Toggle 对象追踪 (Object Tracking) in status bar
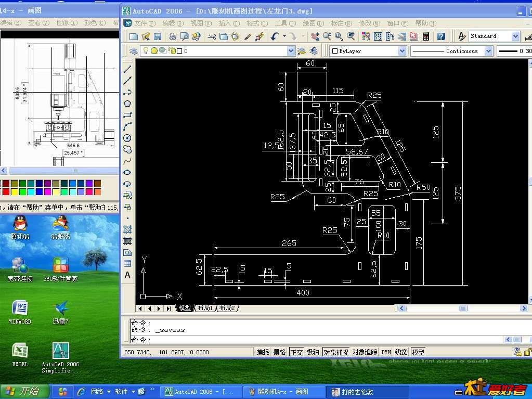 click(365, 352)
